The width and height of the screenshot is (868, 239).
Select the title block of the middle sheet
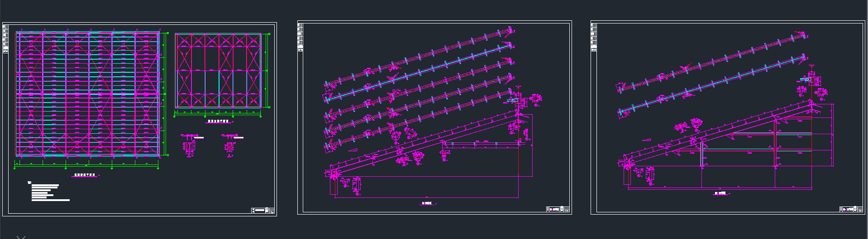coord(558,209)
